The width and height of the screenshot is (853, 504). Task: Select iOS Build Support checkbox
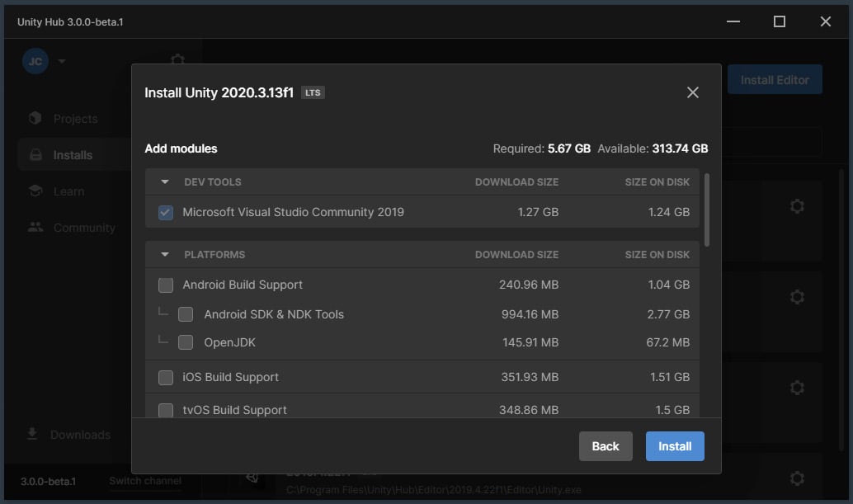coord(166,377)
